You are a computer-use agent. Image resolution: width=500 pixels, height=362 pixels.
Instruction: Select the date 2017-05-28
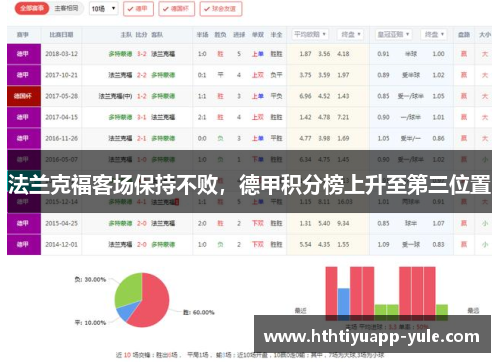[61, 96]
